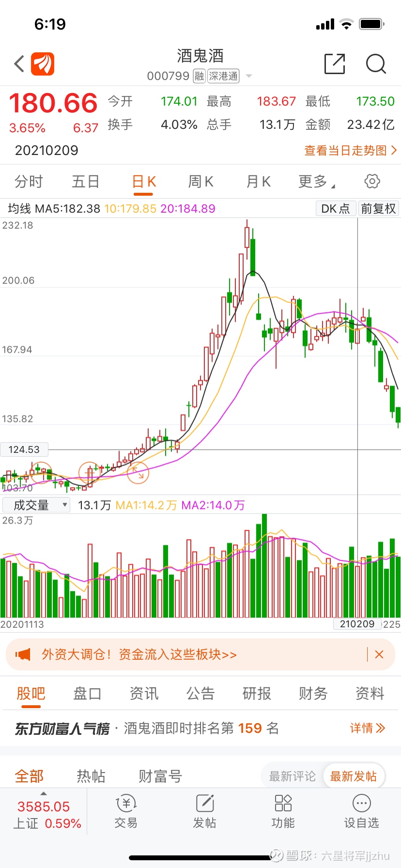Tap the megaphone icon in banner
Viewport: 401px width, 868px height.
pyautogui.click(x=23, y=655)
